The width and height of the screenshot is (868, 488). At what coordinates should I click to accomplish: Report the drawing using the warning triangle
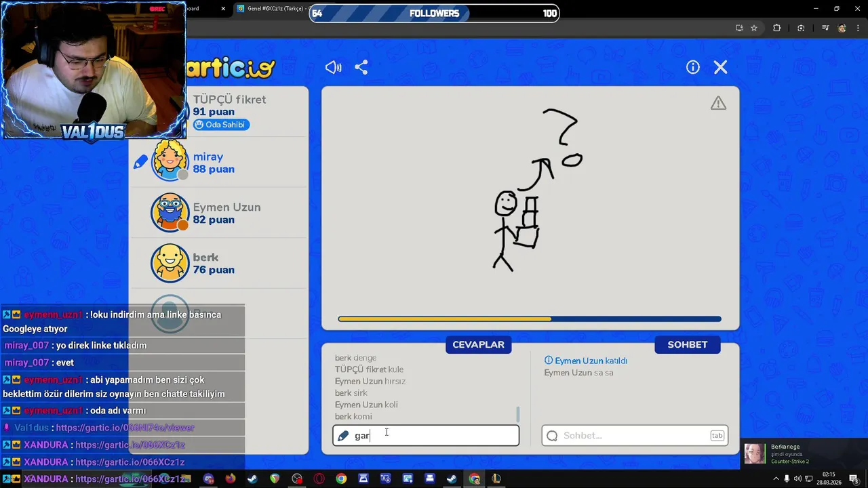click(718, 103)
